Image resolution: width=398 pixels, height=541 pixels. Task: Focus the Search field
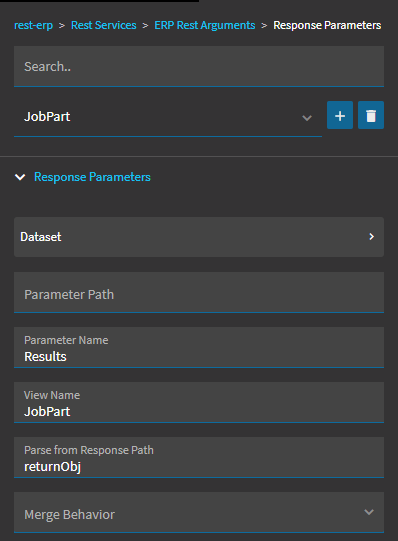tap(199, 66)
